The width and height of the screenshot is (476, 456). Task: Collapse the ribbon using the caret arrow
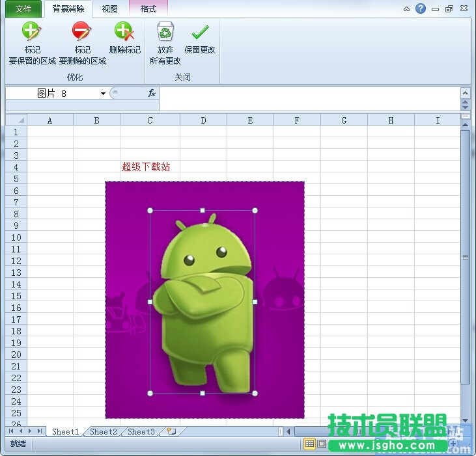point(407,9)
